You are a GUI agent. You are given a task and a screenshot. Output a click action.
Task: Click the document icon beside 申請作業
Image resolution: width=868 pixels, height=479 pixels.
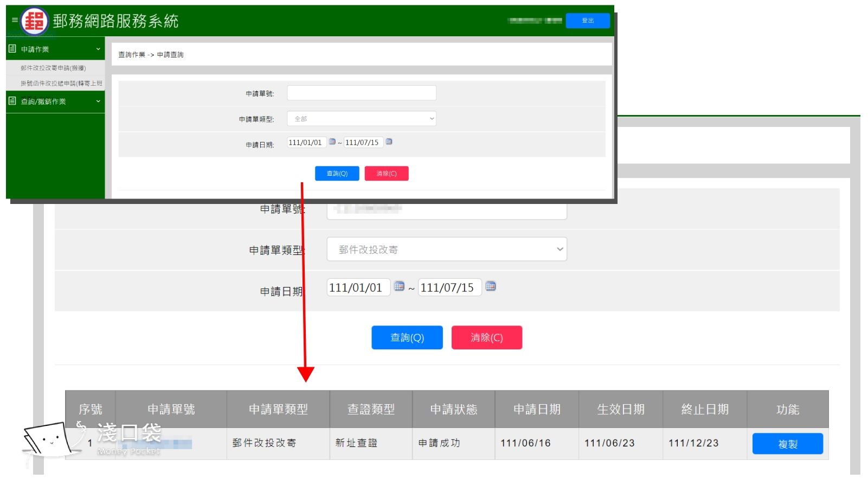[x=12, y=49]
